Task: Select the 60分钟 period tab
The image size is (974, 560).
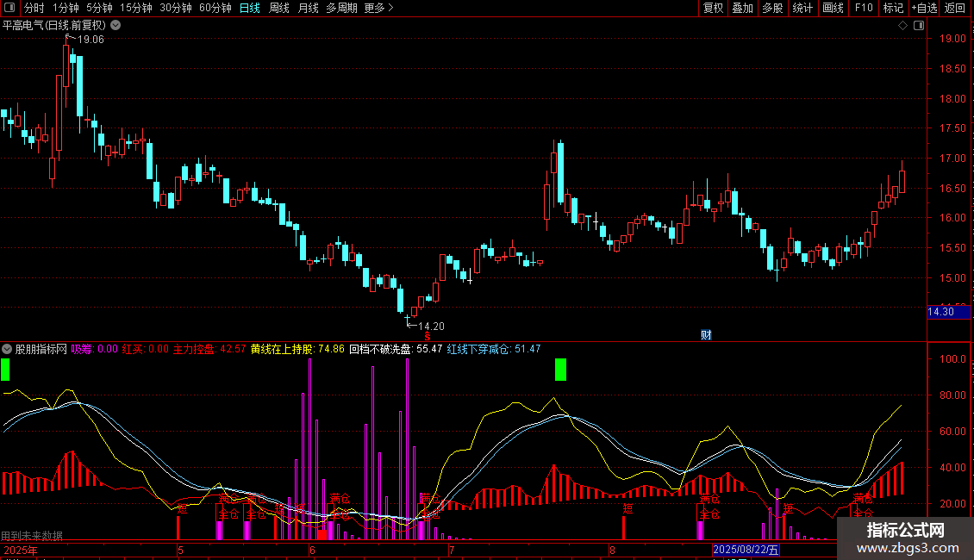Action: click(x=215, y=9)
